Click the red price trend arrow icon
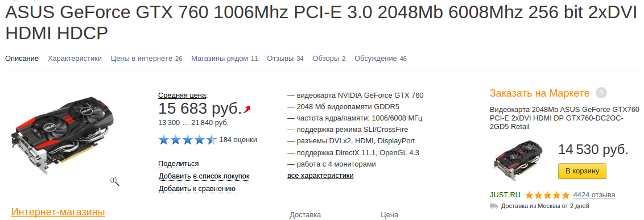Screen dimensions: 644x220 coord(246,109)
